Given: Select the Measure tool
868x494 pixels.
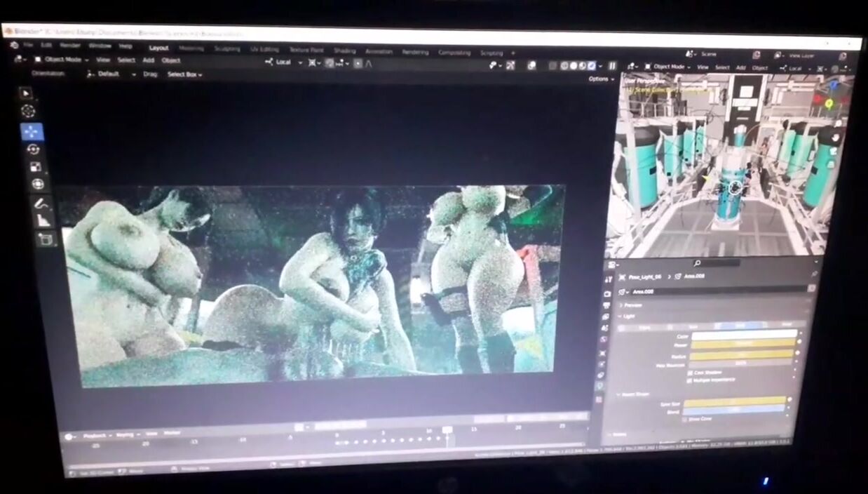Looking at the screenshot, I should [43, 221].
